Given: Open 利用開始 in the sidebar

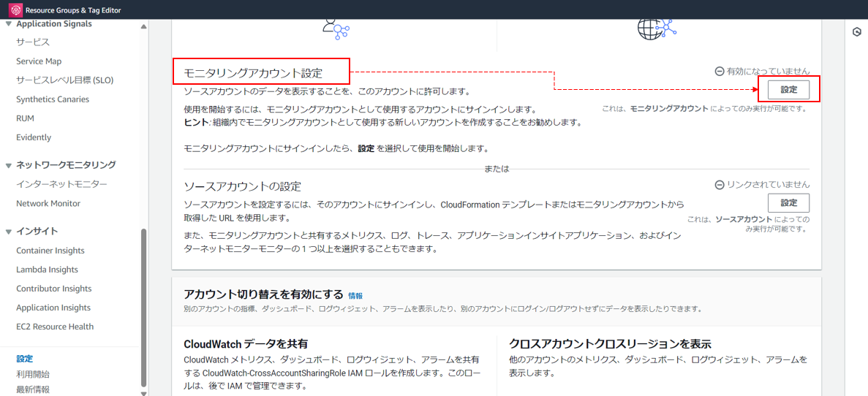Looking at the screenshot, I should [x=33, y=374].
